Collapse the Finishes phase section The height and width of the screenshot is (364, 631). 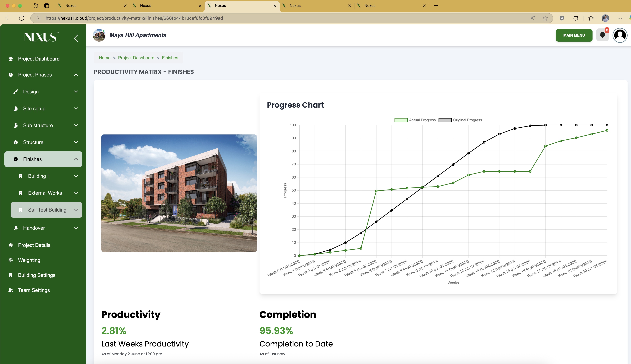(x=76, y=159)
